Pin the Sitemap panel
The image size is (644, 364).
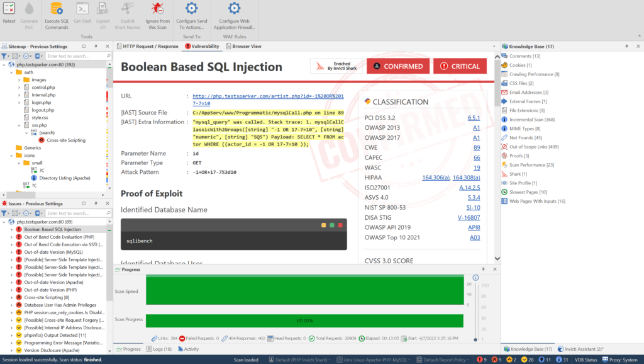coord(96,45)
